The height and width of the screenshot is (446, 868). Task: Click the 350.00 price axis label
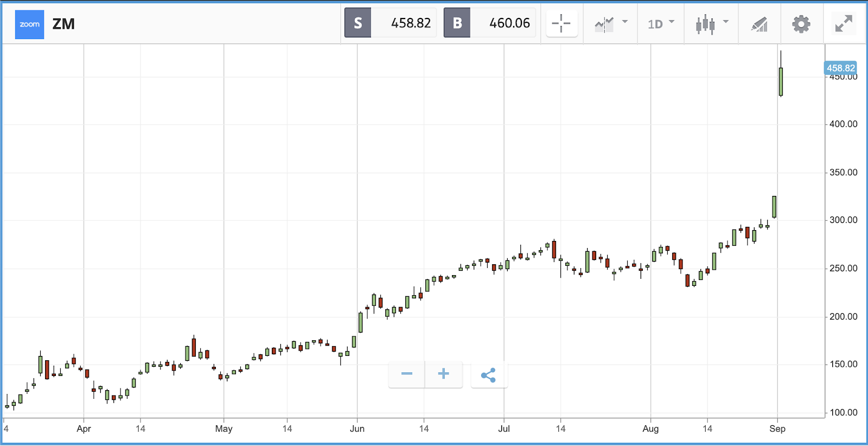[x=844, y=173]
